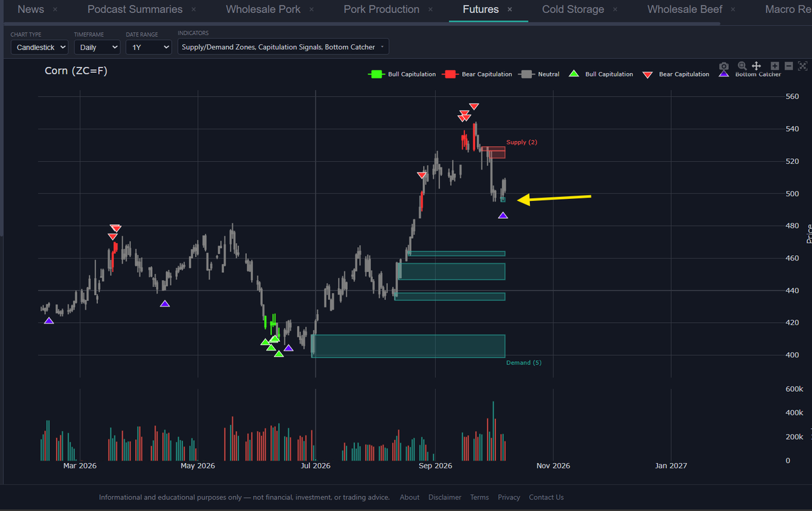
Task: Click the largest demand zone near 400
Action: tap(408, 346)
